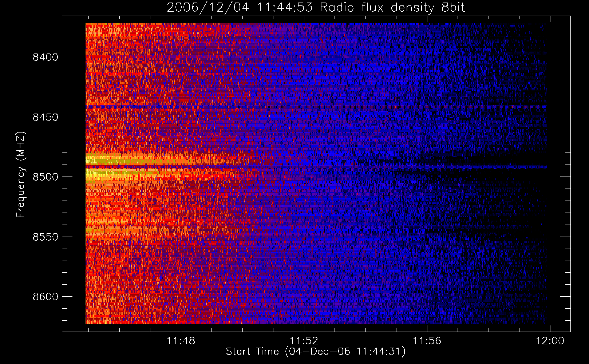This screenshot has width=589, height=364.
Task: Click the 8600 frequency axis label
Action: 45,297
